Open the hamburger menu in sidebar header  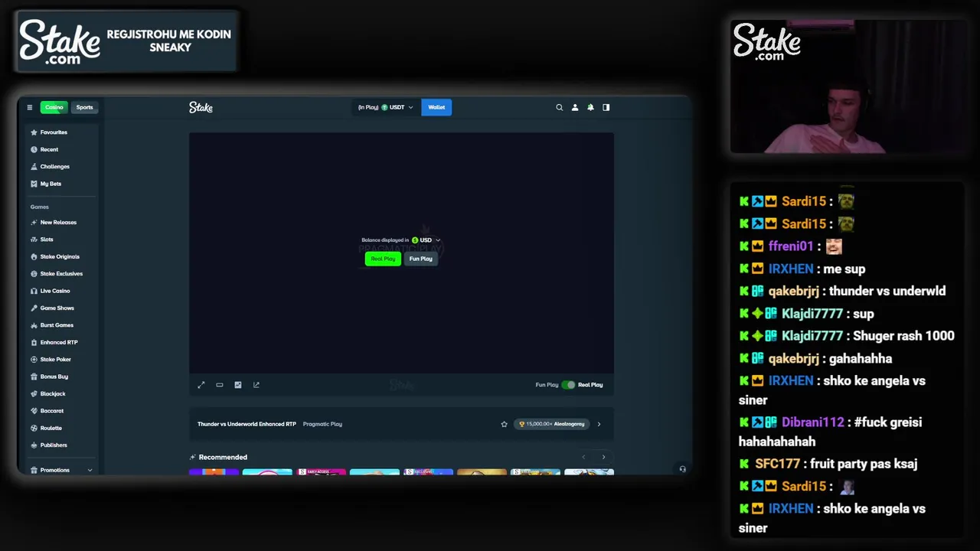coord(29,107)
